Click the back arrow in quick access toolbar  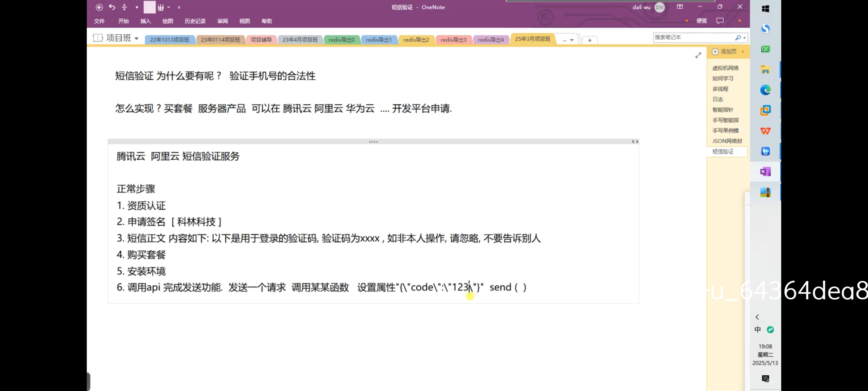[99, 7]
